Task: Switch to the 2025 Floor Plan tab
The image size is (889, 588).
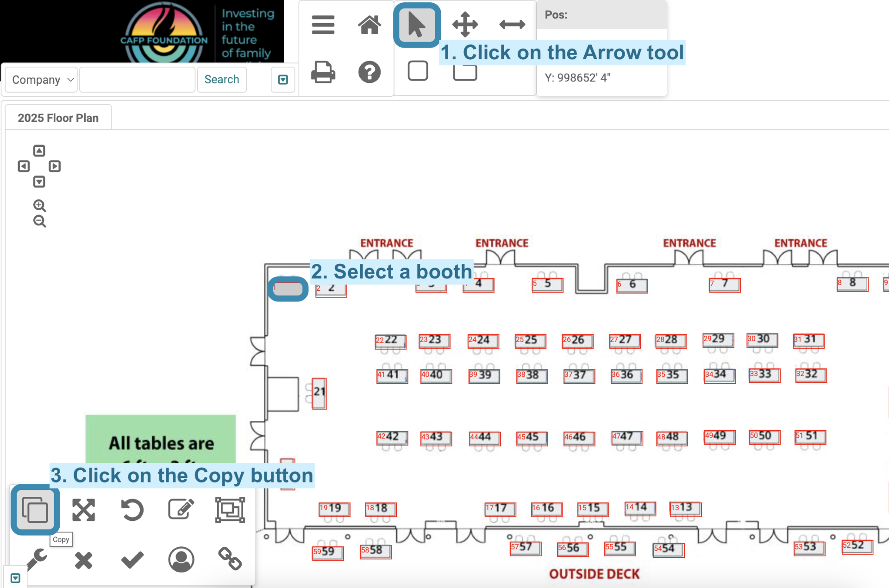Action: (x=58, y=118)
